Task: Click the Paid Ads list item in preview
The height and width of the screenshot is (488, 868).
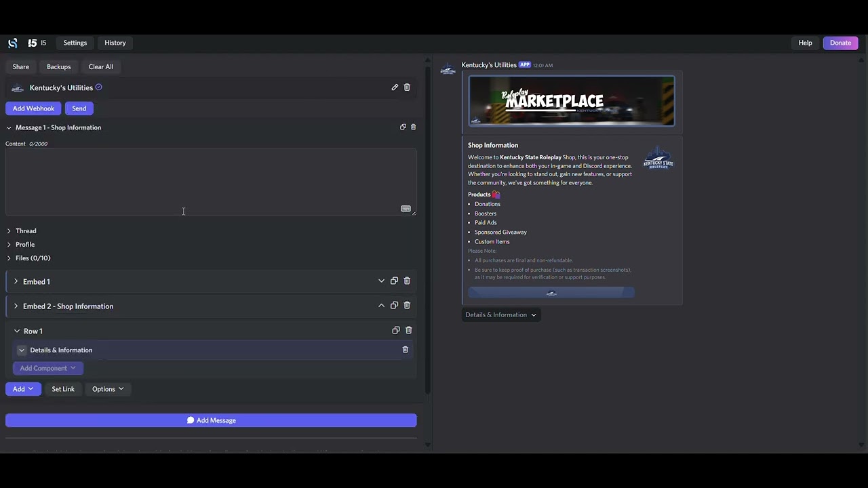Action: tap(486, 223)
